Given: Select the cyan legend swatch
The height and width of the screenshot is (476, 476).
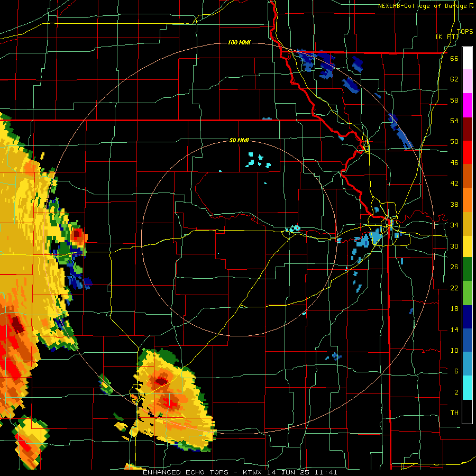Looking at the screenshot, I should [467, 388].
